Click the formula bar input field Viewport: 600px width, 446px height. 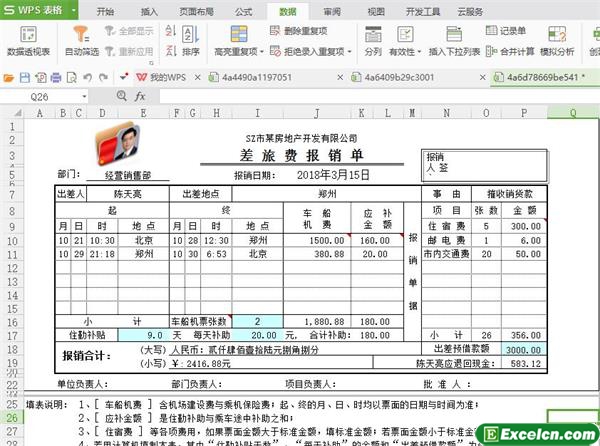coord(379,96)
